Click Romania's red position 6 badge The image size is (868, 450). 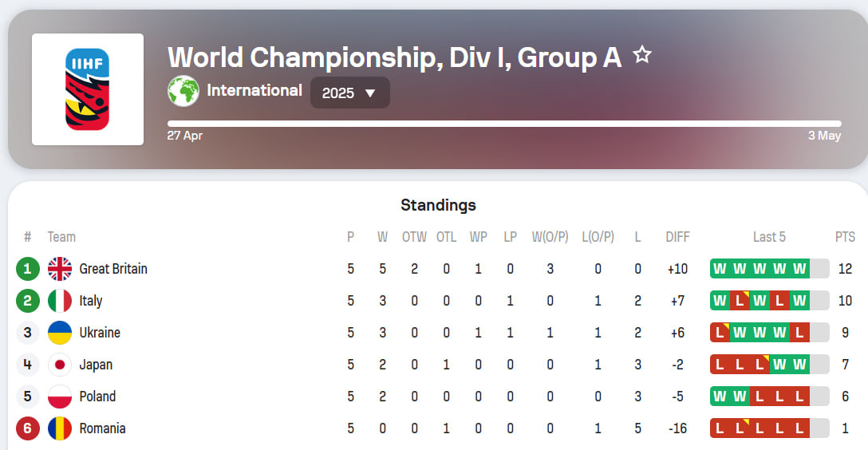coord(28,428)
